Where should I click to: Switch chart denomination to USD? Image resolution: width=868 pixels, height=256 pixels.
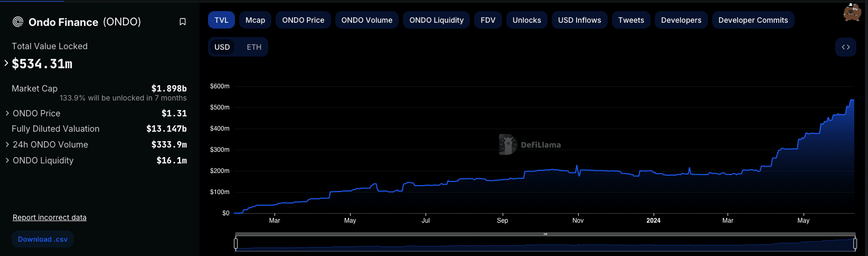pos(222,47)
